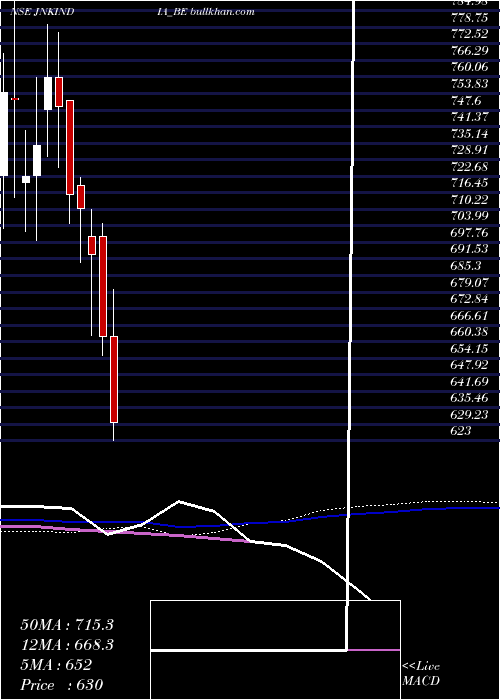
Task: Click the 703.99 price axis label
Action: 469,217
